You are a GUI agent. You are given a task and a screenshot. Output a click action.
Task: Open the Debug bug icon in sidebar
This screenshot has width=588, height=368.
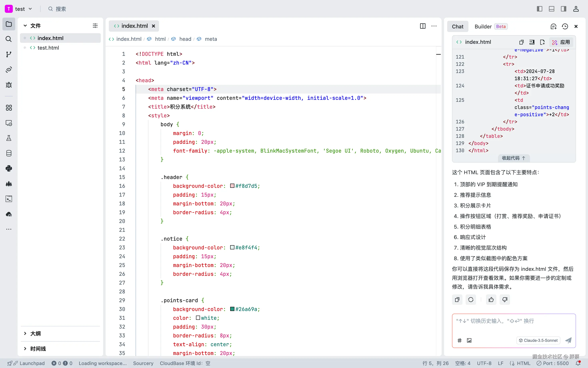coord(9,85)
